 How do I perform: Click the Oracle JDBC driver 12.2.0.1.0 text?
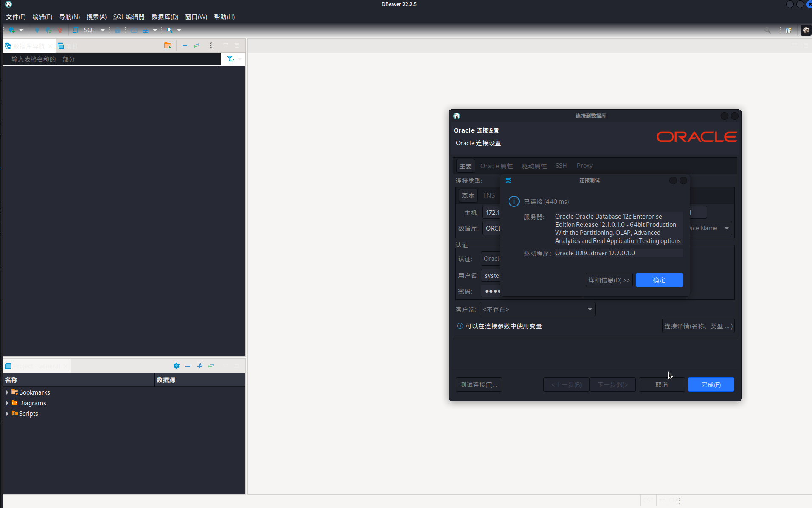(595, 253)
